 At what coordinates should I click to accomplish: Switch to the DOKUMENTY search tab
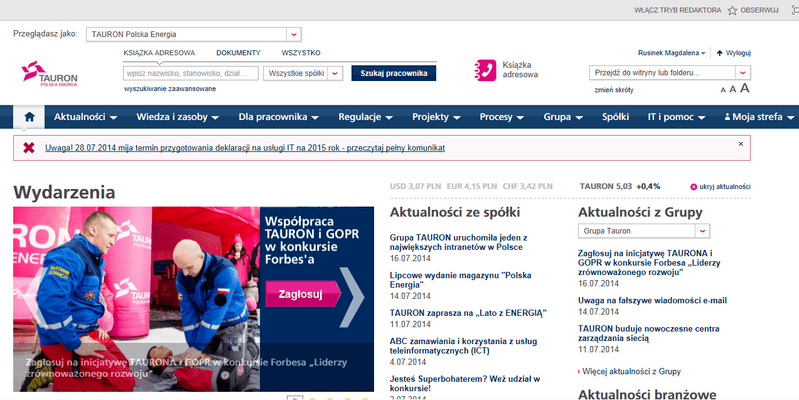238,53
